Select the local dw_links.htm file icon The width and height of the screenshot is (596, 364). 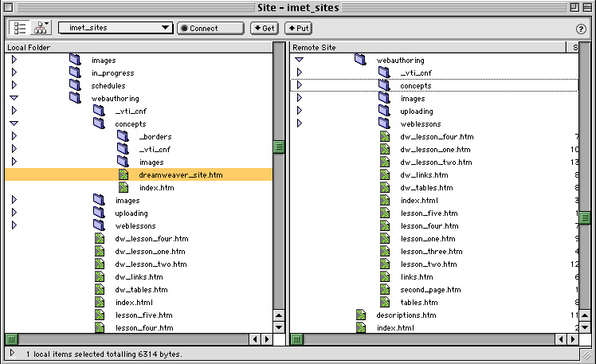tap(100, 276)
